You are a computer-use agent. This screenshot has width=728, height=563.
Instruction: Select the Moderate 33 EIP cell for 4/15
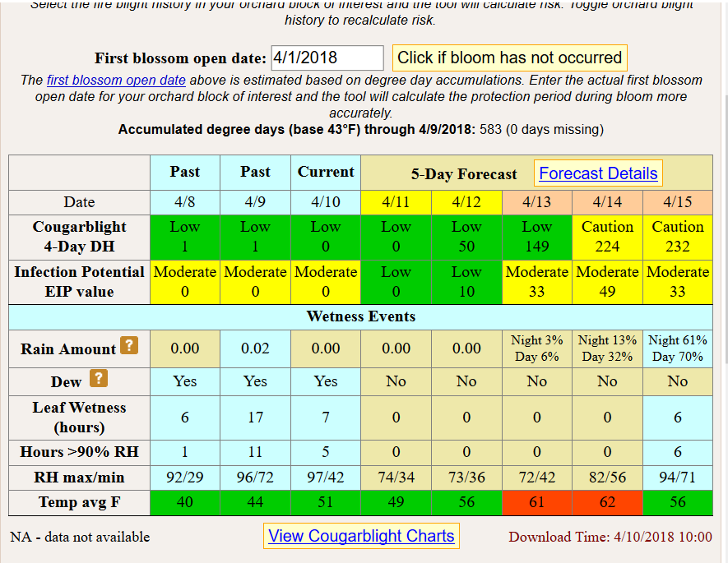click(677, 281)
